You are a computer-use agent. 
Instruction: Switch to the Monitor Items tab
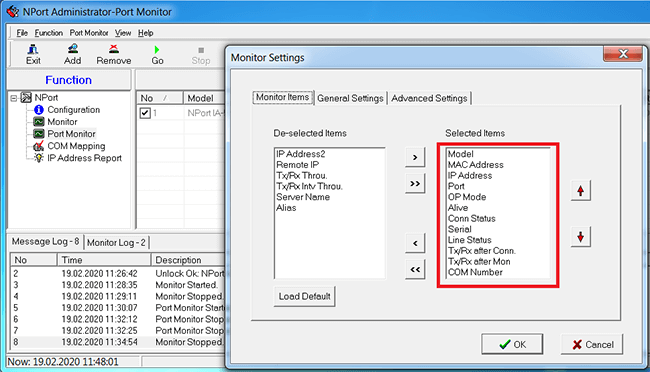click(282, 97)
